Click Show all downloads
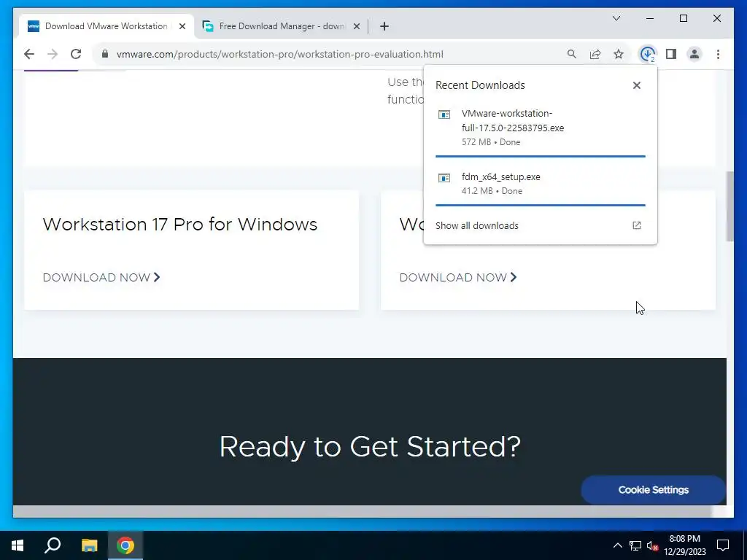The width and height of the screenshot is (747, 560). click(477, 226)
